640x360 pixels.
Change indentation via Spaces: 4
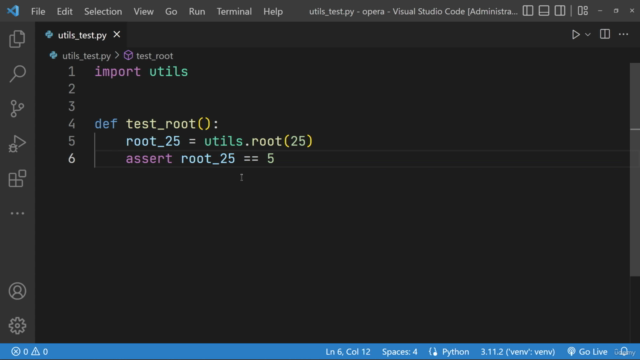[400, 351]
